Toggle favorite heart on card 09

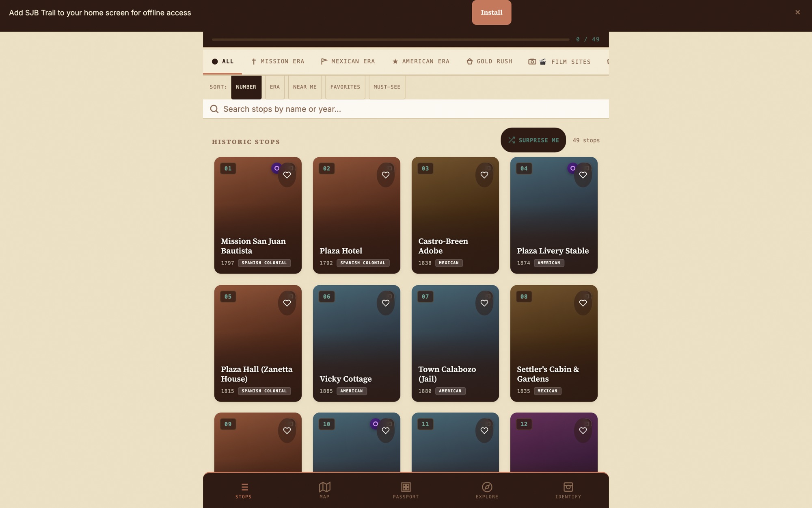287,431
